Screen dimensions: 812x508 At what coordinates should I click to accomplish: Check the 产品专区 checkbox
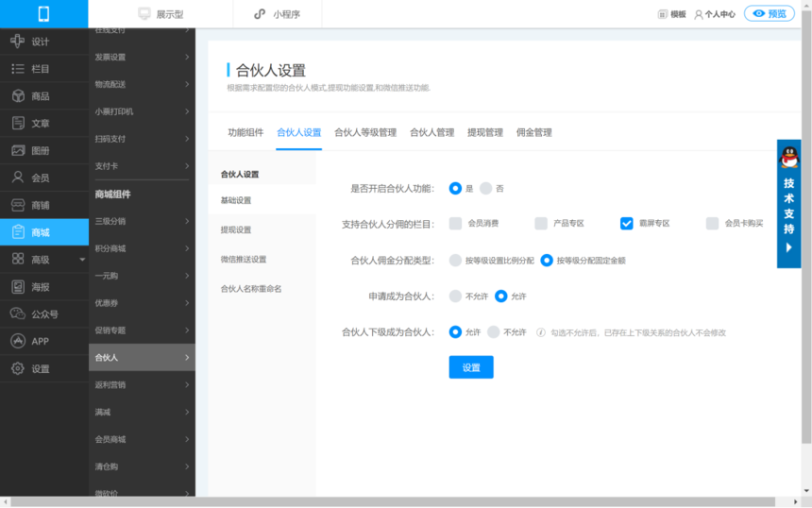[x=541, y=224]
